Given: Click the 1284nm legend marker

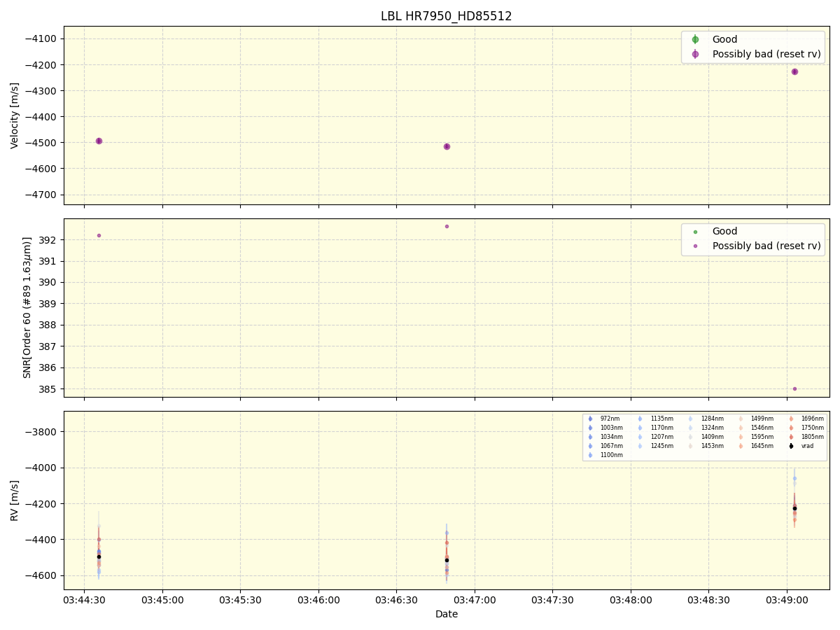Looking at the screenshot, I should click(691, 419).
